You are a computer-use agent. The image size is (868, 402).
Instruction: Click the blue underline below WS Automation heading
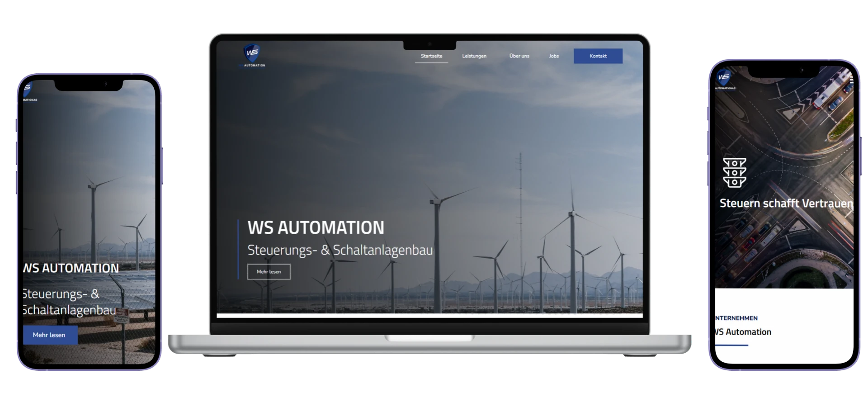731,345
